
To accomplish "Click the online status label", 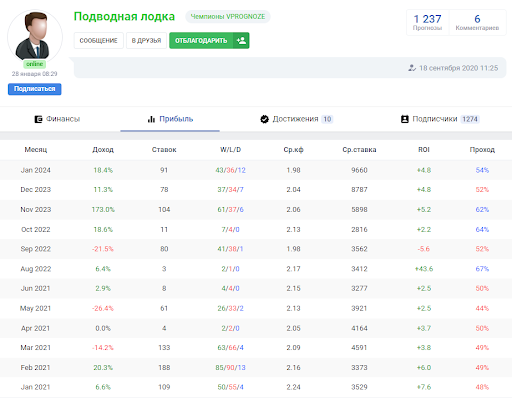I will point(35,64).
